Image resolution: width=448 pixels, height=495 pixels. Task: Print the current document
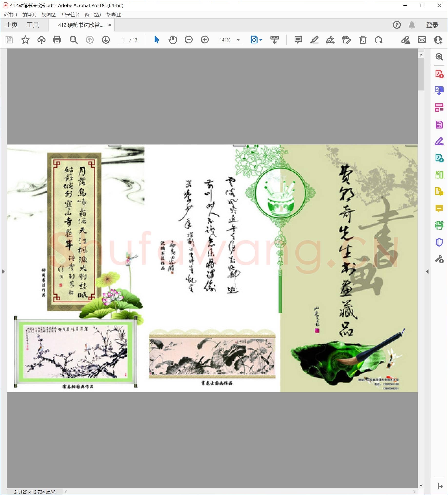coord(57,40)
